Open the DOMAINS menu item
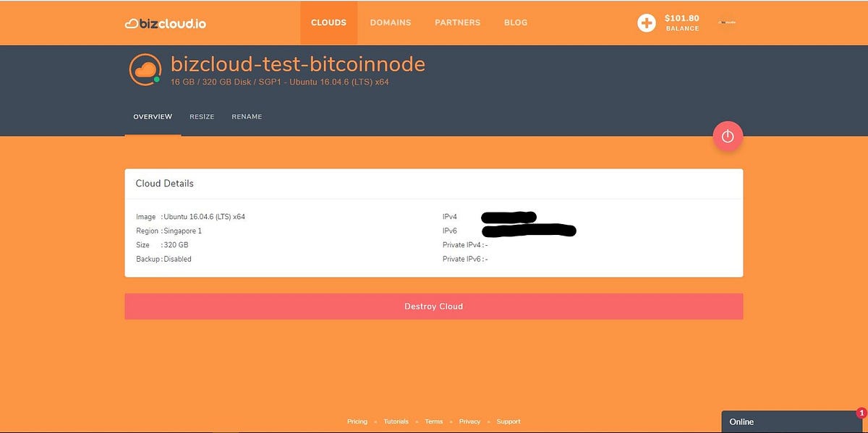This screenshot has height=433, width=868. (391, 22)
